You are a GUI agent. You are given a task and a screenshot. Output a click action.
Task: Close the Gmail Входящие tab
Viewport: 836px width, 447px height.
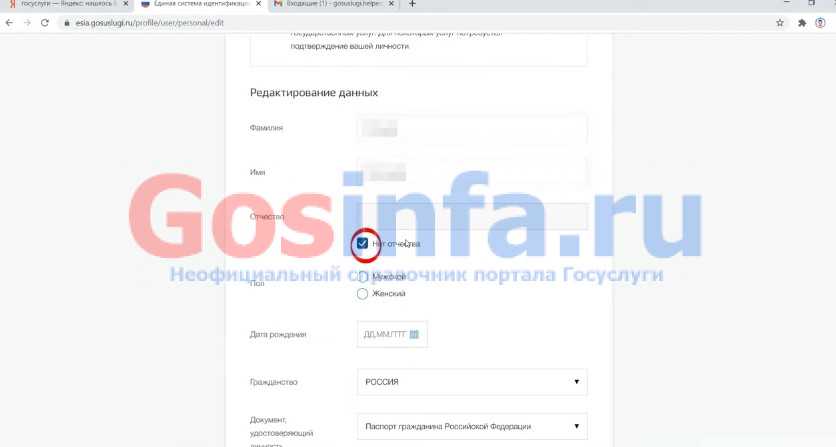click(x=393, y=5)
